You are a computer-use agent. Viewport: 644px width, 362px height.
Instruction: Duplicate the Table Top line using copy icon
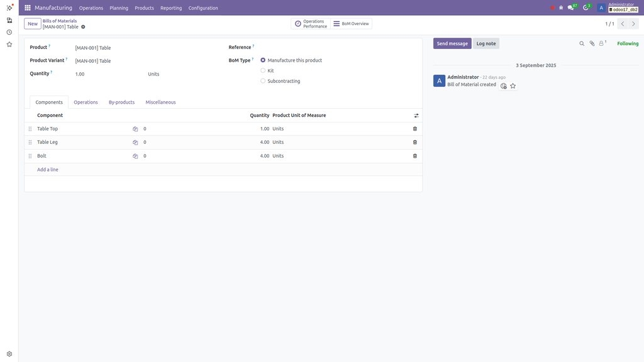[135, 128]
